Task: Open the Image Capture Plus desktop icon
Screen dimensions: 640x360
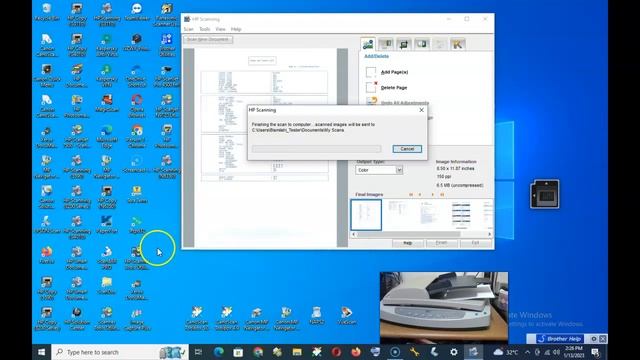Action: pyautogui.click(x=137, y=319)
